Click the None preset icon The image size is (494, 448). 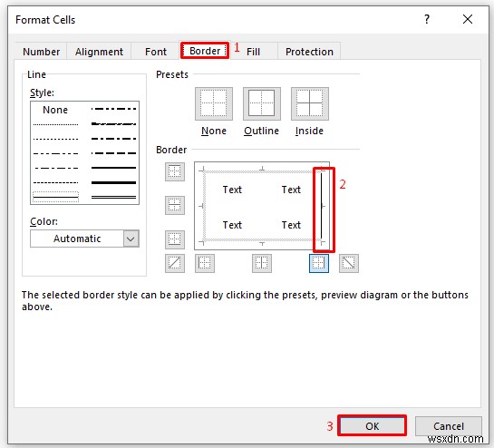[x=214, y=103]
